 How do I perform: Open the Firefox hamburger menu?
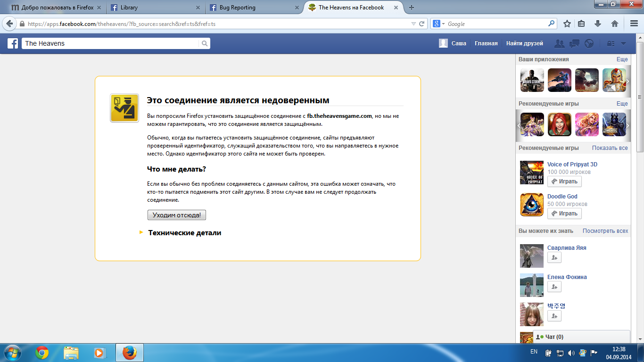(x=634, y=24)
